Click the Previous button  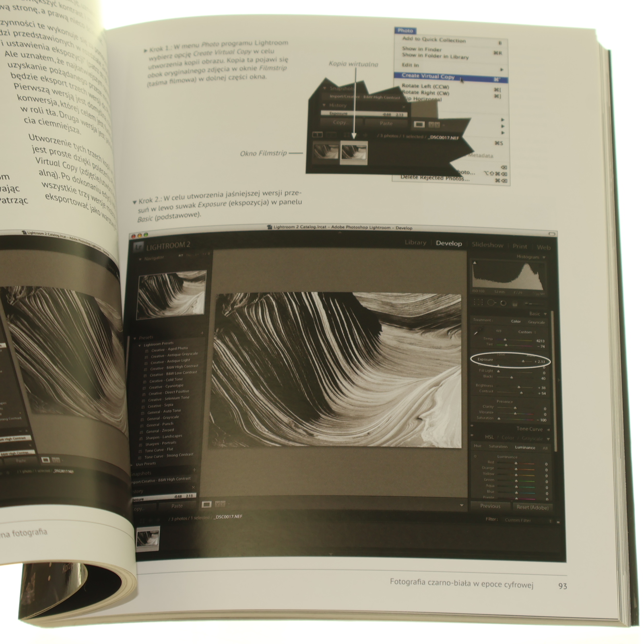490,506
